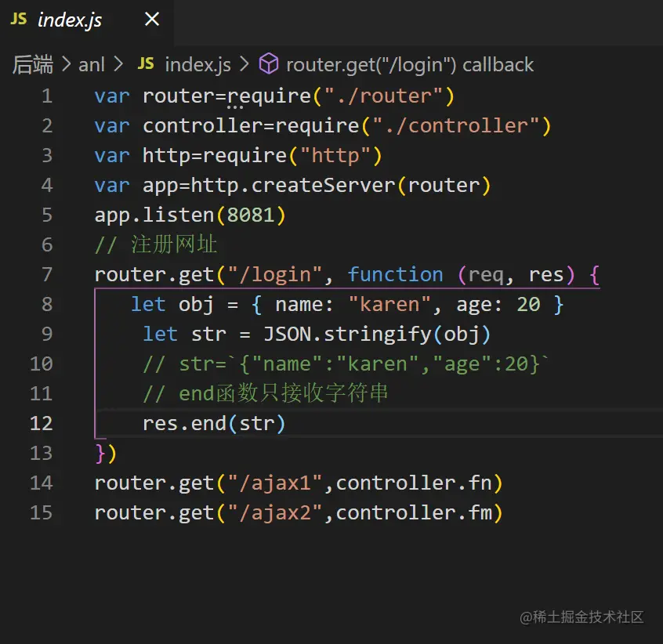Click the cube symbol icon in breadcrumb

269,63
